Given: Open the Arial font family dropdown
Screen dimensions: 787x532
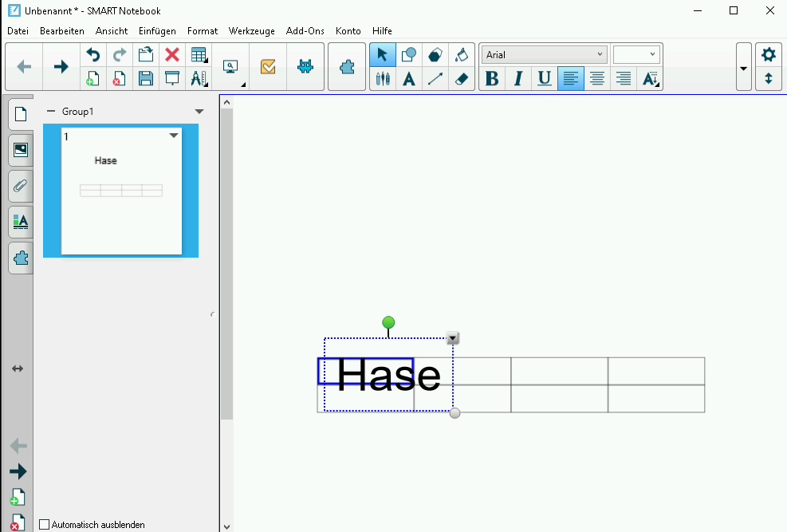Looking at the screenshot, I should [x=544, y=55].
